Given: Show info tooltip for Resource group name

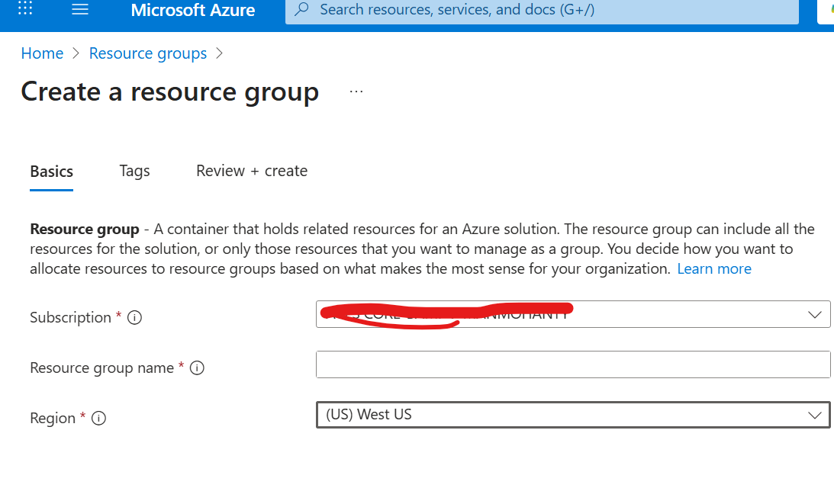Looking at the screenshot, I should pyautogui.click(x=197, y=368).
